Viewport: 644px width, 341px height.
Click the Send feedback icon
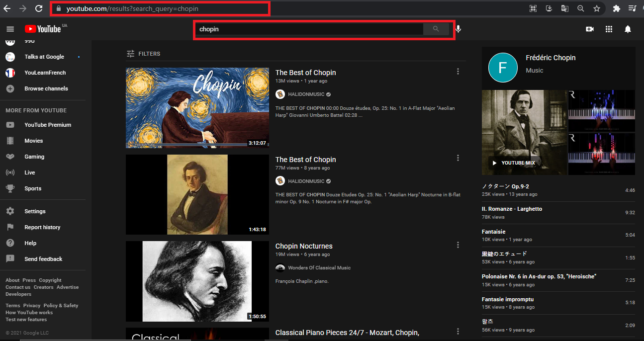[x=10, y=259]
